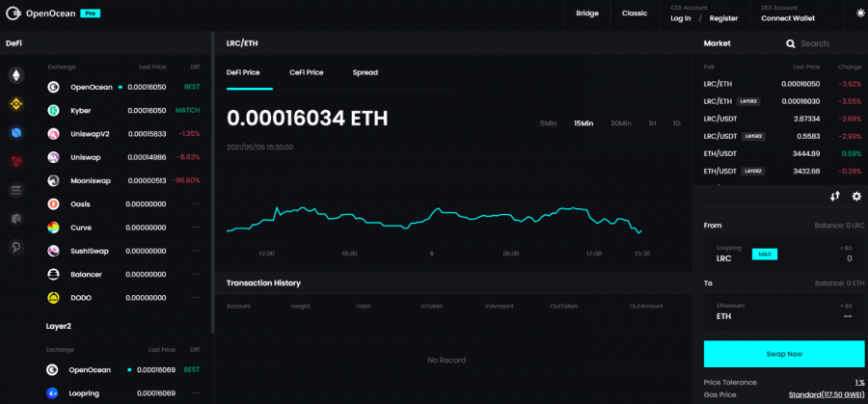
Task: Select the Polkadot chain icon
Action: point(16,248)
